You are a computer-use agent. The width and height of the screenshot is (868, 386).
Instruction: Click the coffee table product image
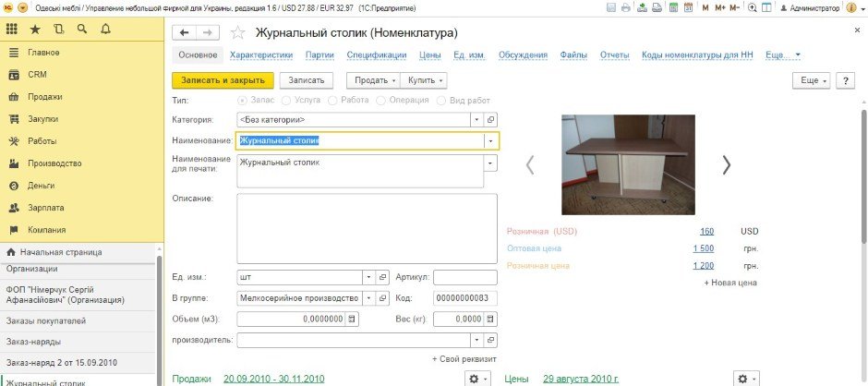click(628, 164)
